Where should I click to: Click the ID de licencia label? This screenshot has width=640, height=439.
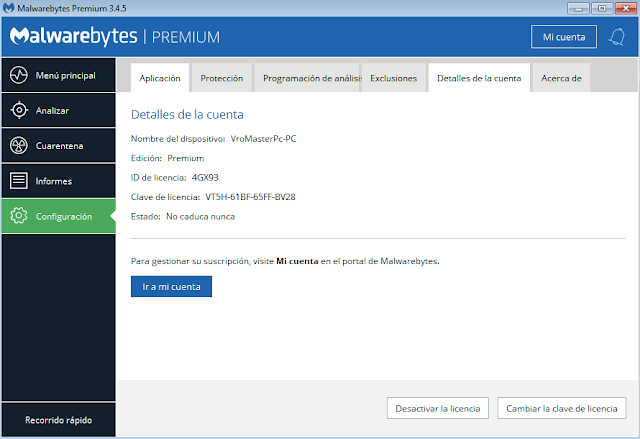(158, 177)
